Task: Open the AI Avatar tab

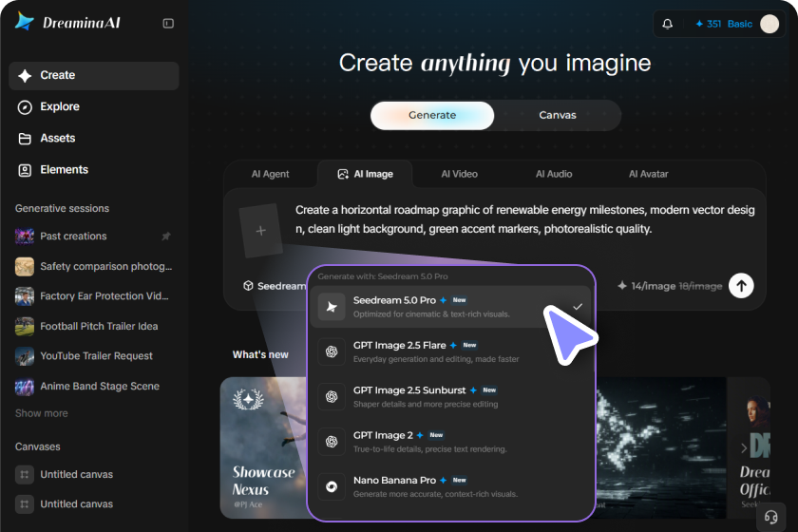Action: click(648, 174)
